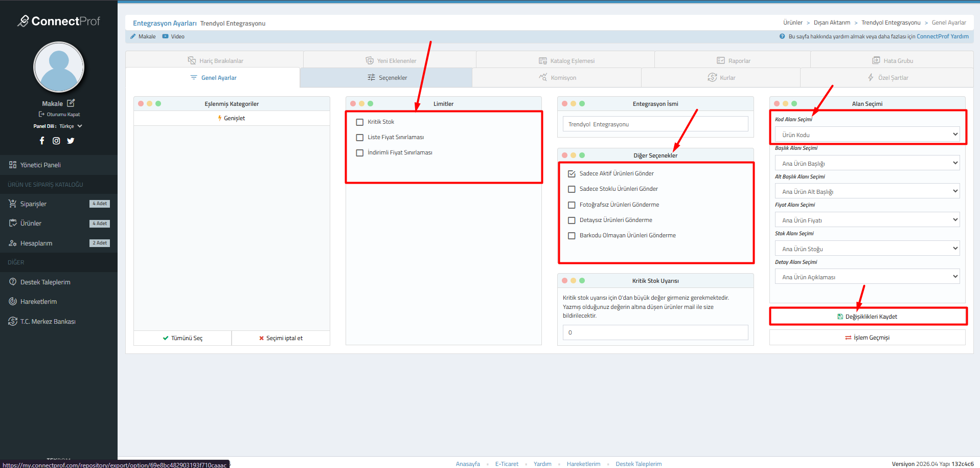Check Barkodu Olmayan Ürünleri Gönderme option

572,236
